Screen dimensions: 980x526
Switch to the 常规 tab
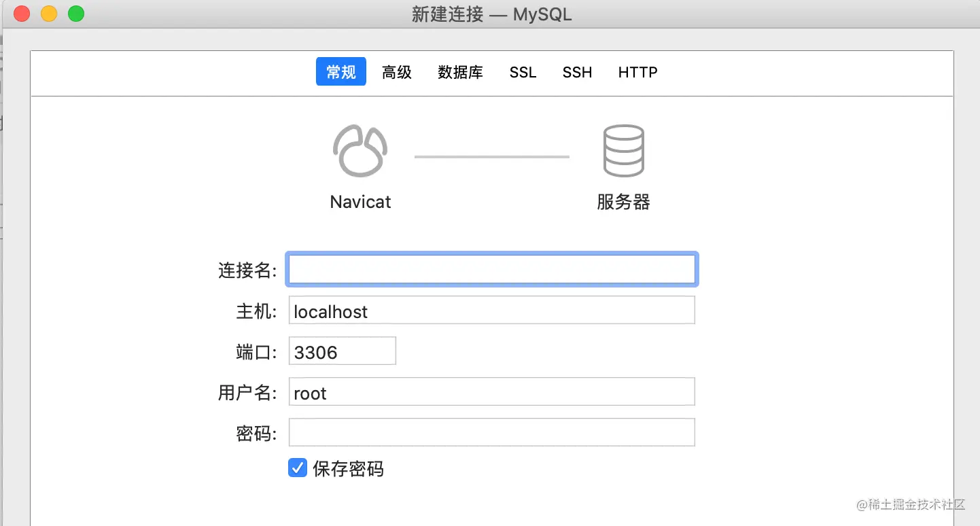pos(340,72)
